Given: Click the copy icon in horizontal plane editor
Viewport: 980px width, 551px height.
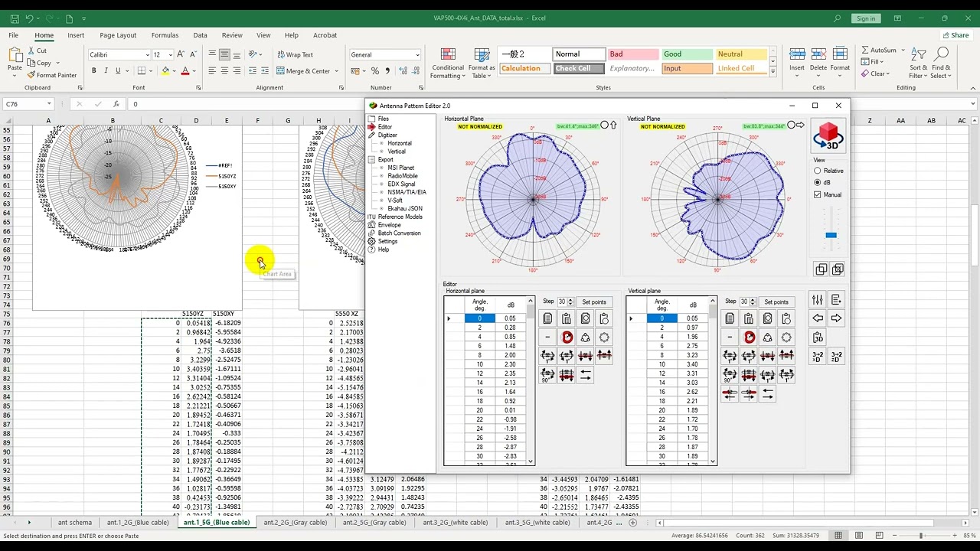Looking at the screenshot, I should click(547, 318).
